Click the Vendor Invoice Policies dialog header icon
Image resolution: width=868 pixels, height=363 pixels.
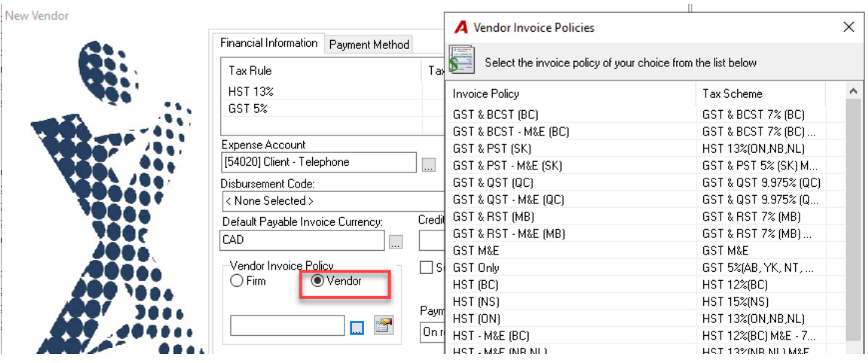[x=460, y=59]
